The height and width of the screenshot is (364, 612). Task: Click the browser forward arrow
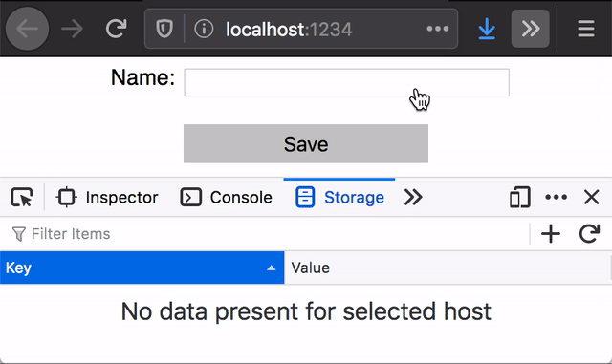[x=73, y=29]
